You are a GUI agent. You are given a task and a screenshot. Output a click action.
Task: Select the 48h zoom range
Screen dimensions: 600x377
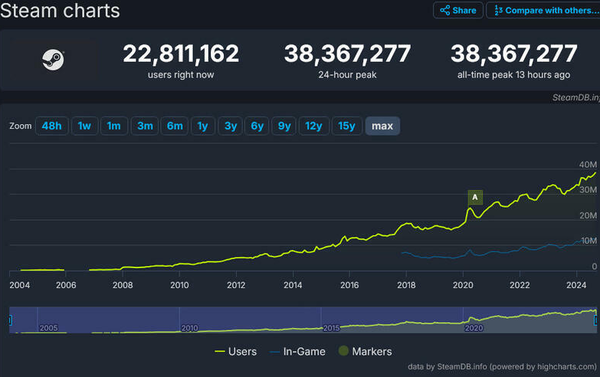(52, 126)
